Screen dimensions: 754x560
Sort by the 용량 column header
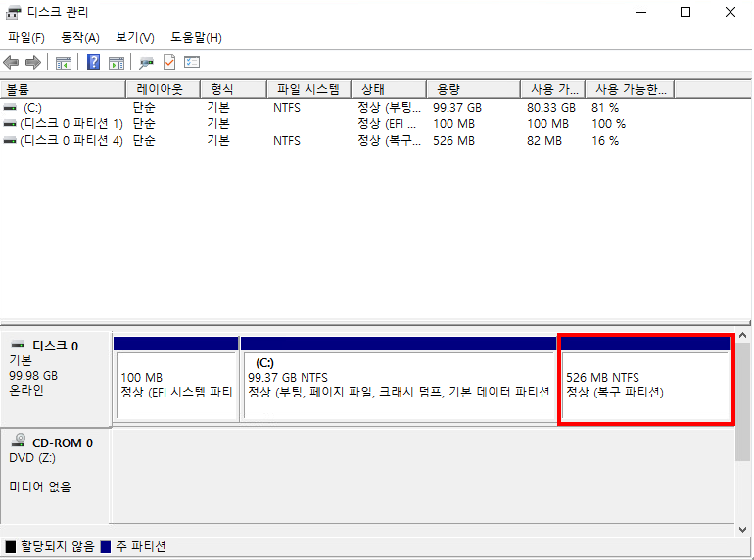click(474, 89)
